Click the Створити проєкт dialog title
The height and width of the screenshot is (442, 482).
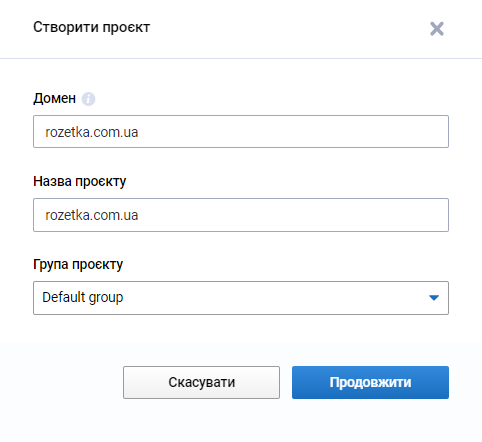point(92,27)
